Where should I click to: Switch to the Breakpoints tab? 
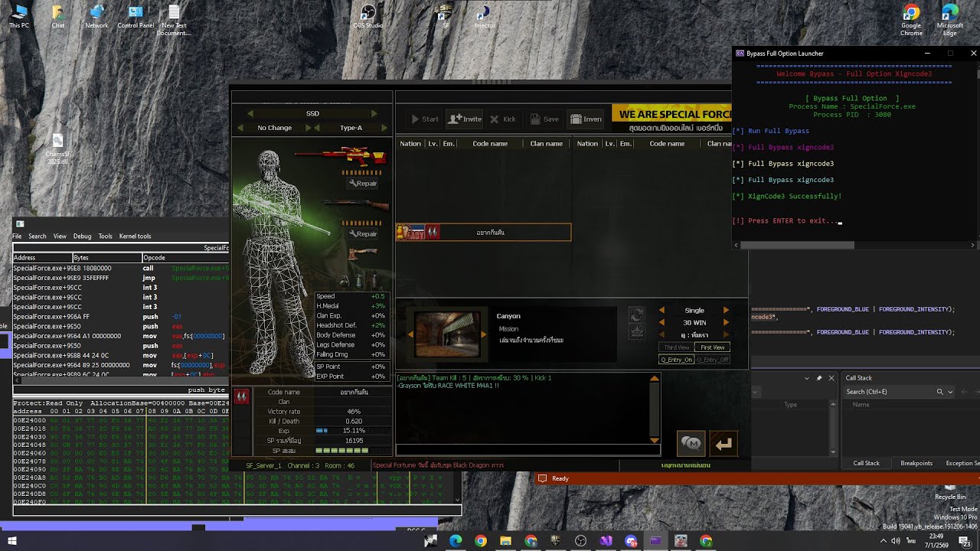click(916, 463)
